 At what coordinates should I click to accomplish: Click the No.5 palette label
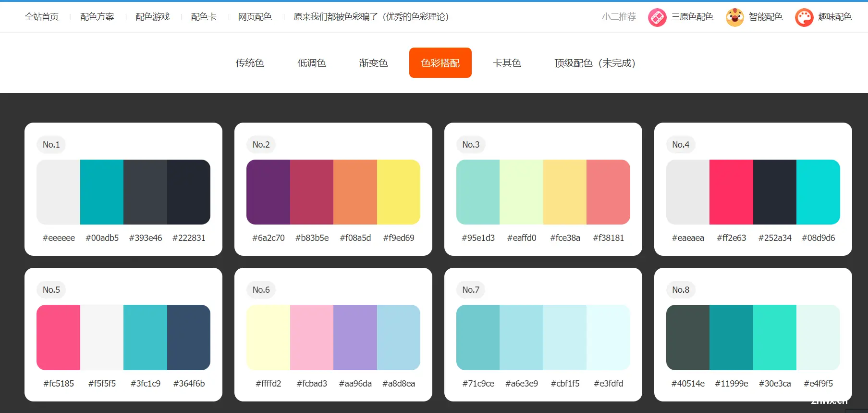pos(51,290)
